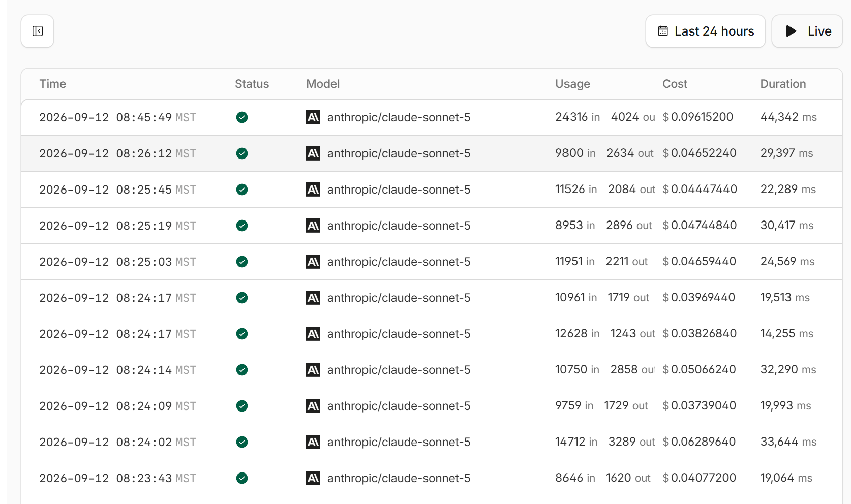The height and width of the screenshot is (504, 851).
Task: Click the Time column header
Action: point(53,84)
